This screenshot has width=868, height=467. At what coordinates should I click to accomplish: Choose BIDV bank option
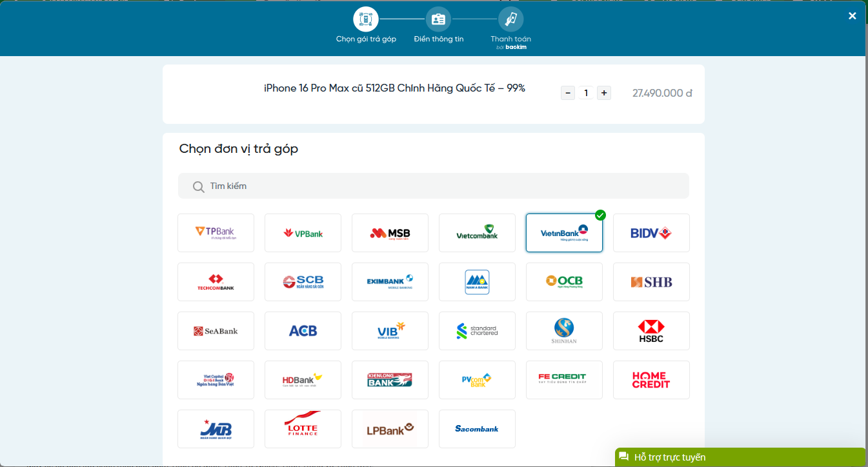pos(651,233)
